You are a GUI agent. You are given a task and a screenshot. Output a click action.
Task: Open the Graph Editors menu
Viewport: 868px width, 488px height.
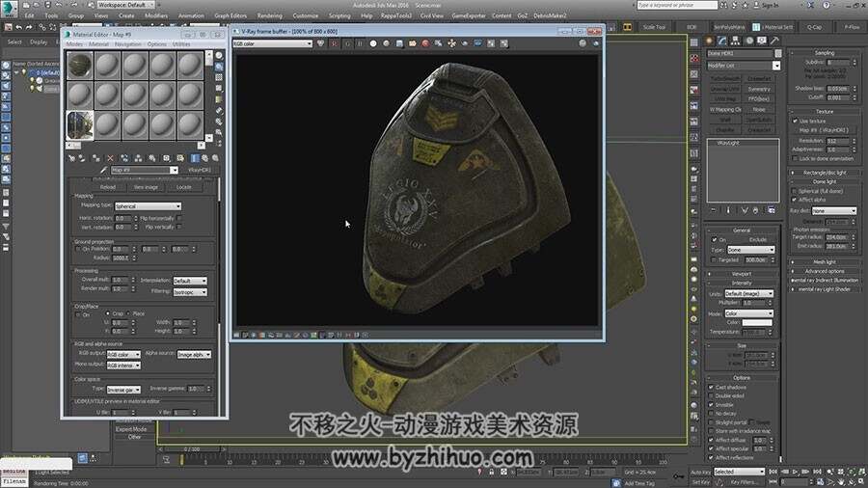231,16
